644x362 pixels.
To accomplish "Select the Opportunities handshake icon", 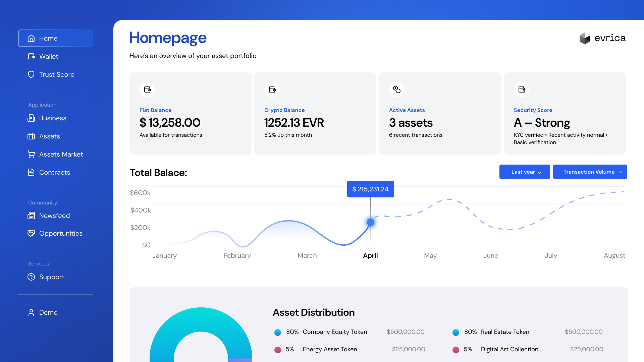I will [31, 233].
